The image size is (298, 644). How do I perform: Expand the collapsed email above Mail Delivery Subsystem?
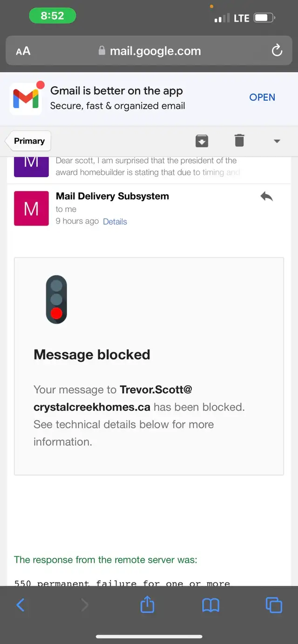[x=149, y=168]
